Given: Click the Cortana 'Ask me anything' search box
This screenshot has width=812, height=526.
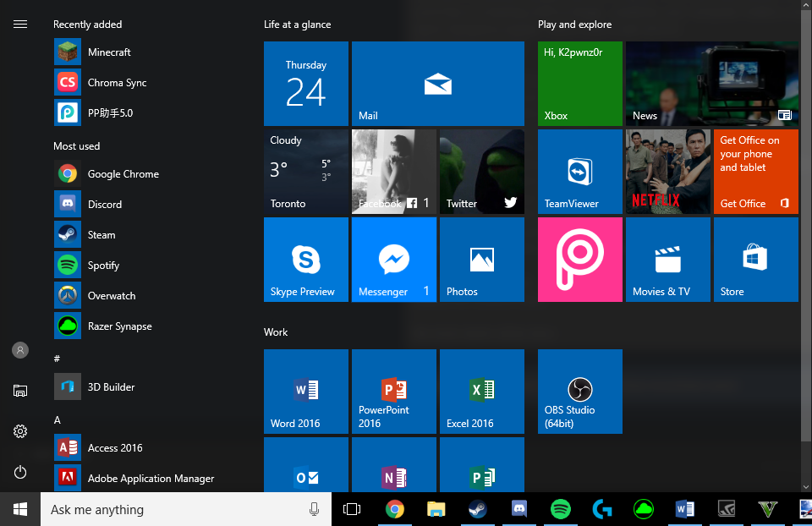Looking at the screenshot, I should pyautogui.click(x=169, y=509).
